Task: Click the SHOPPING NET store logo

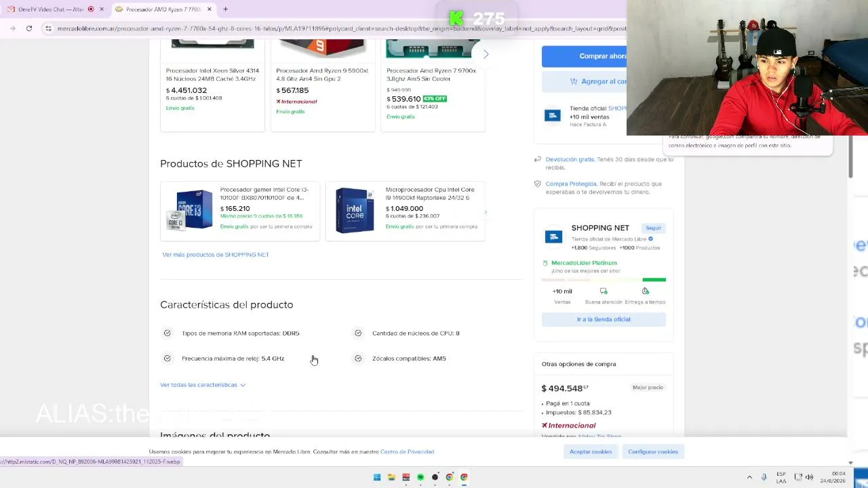Action: click(553, 236)
